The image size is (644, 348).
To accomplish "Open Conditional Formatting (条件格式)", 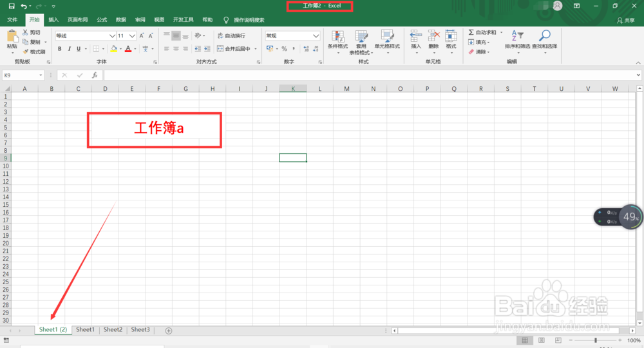I will pyautogui.click(x=337, y=41).
